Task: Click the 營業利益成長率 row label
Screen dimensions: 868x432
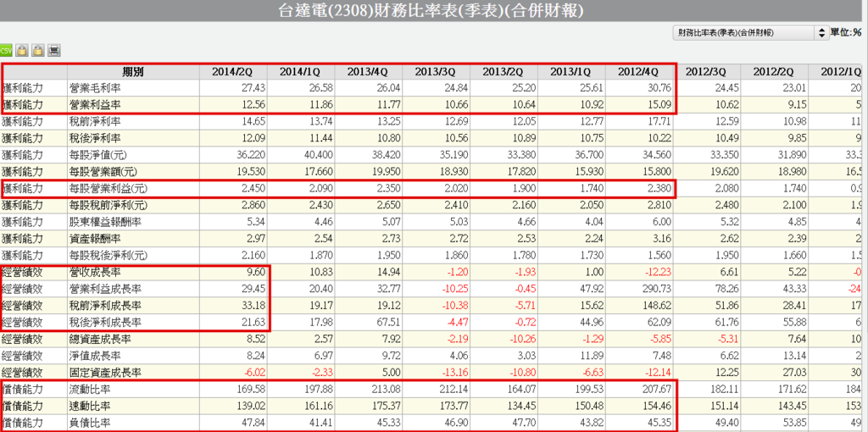Action: [x=104, y=290]
